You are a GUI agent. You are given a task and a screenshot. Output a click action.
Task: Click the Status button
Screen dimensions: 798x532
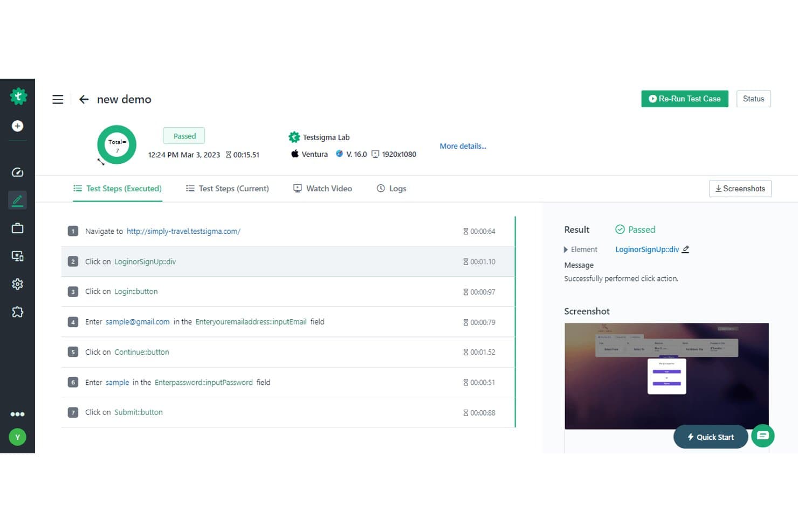pyautogui.click(x=754, y=99)
